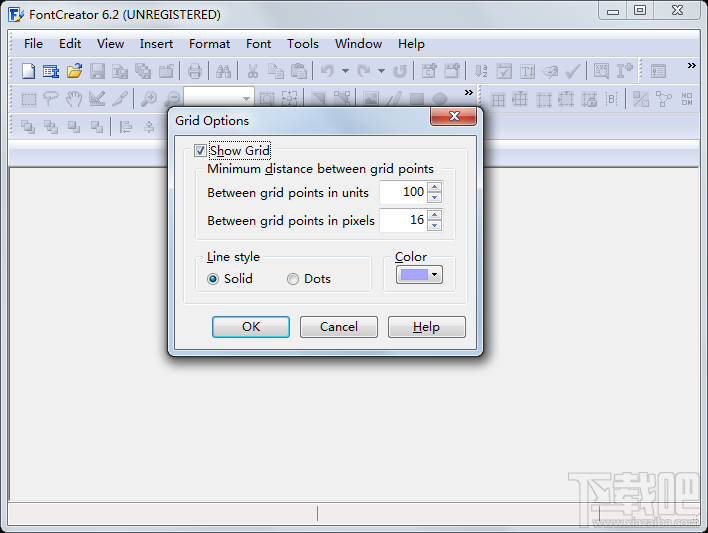This screenshot has height=533, width=708.
Task: Click the grid points in pixels field
Action: click(403, 220)
